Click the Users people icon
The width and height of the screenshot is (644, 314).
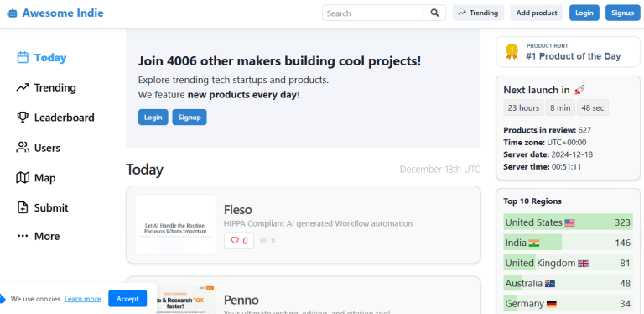tap(23, 148)
